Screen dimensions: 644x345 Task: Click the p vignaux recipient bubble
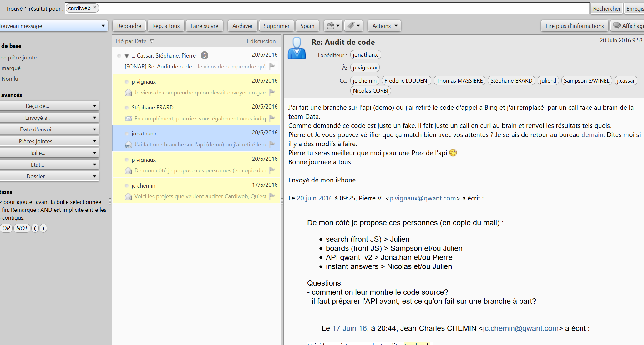point(365,68)
